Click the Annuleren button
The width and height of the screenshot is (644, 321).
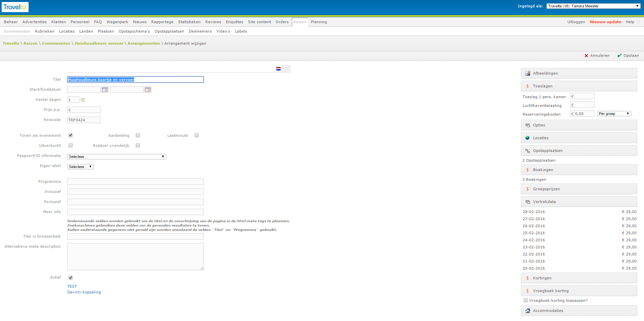[597, 55]
